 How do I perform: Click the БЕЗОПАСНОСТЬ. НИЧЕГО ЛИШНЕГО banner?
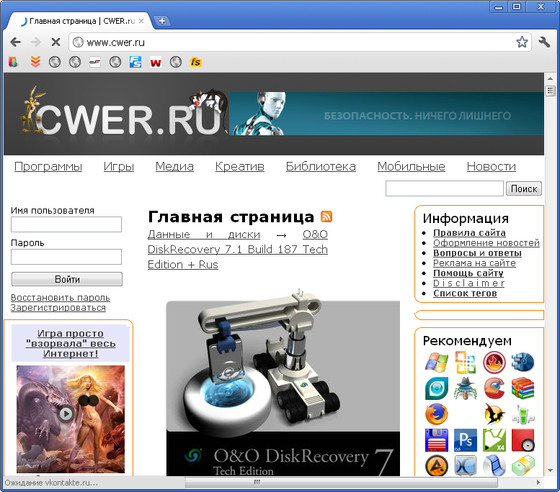[386, 114]
